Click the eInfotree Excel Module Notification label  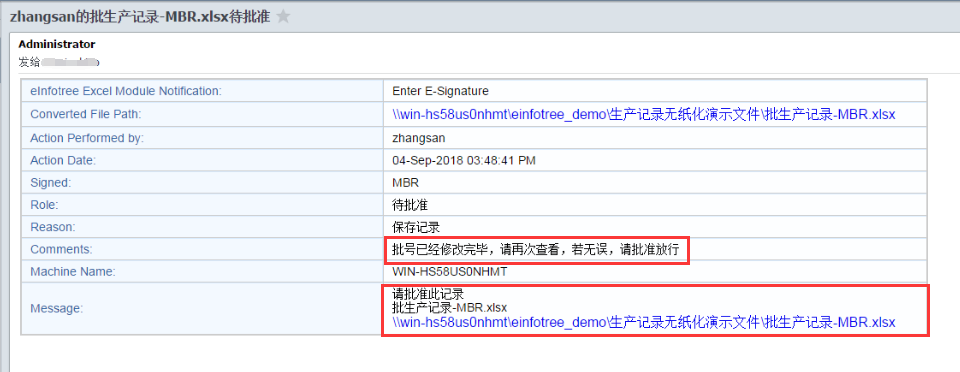pos(126,91)
